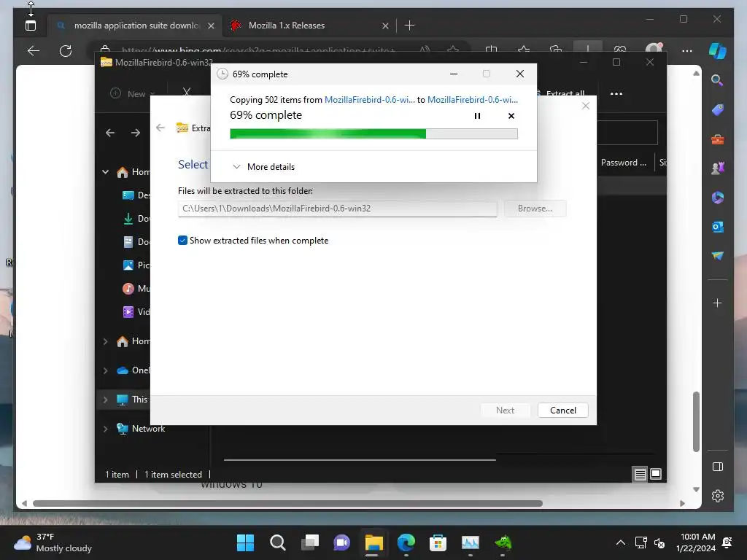Viewport: 747px width, 560px height.
Task: Select Network in navigation pane
Action: pos(141,429)
